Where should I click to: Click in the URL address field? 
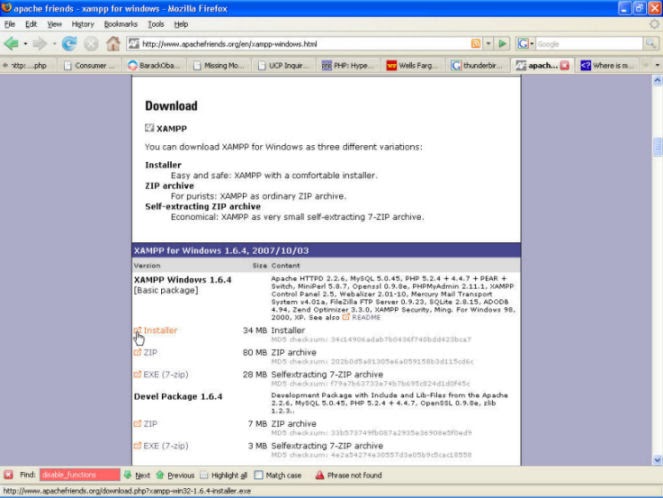click(x=304, y=44)
